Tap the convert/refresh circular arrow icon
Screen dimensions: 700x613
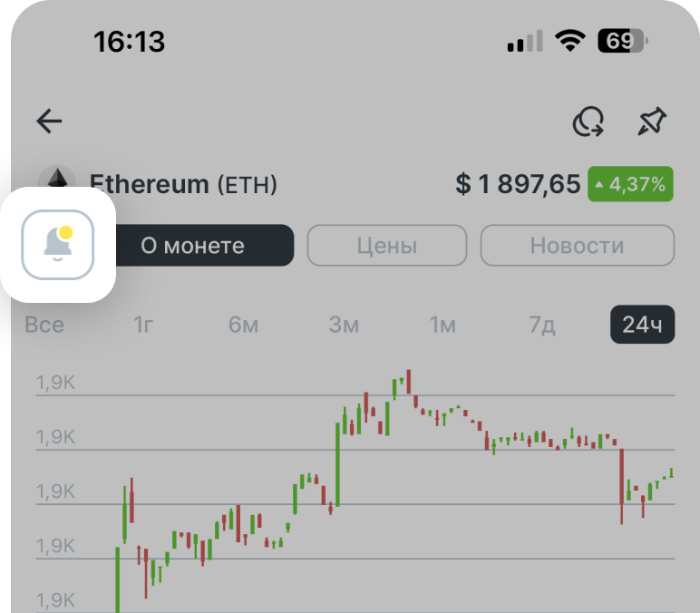point(588,122)
